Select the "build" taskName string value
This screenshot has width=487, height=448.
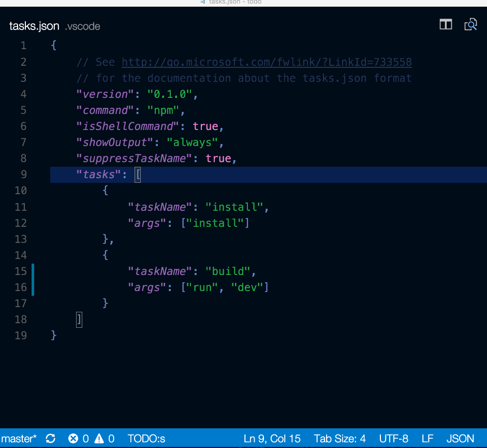click(228, 271)
